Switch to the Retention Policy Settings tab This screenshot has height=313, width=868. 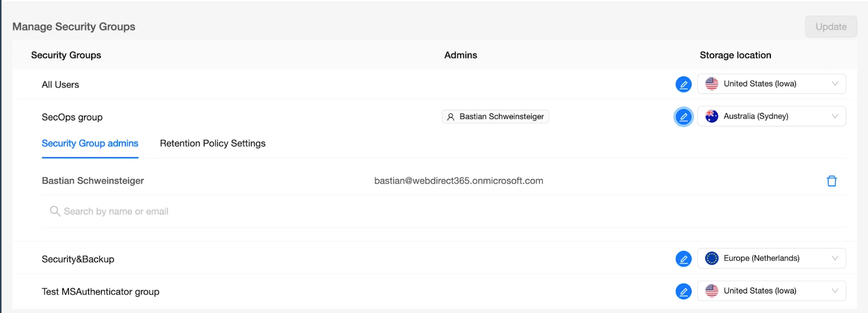[212, 143]
